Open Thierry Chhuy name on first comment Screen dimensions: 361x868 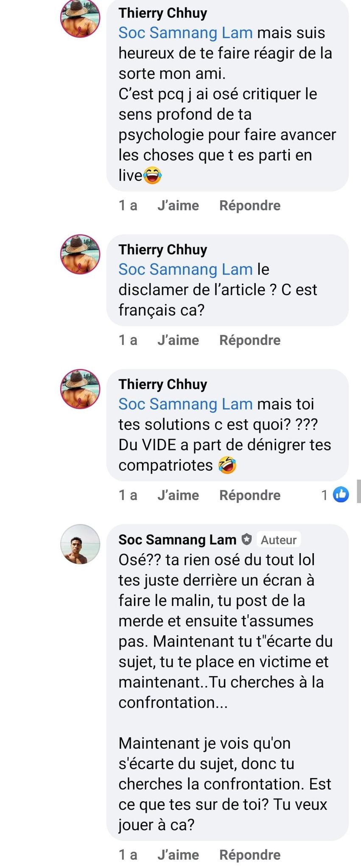point(163,13)
